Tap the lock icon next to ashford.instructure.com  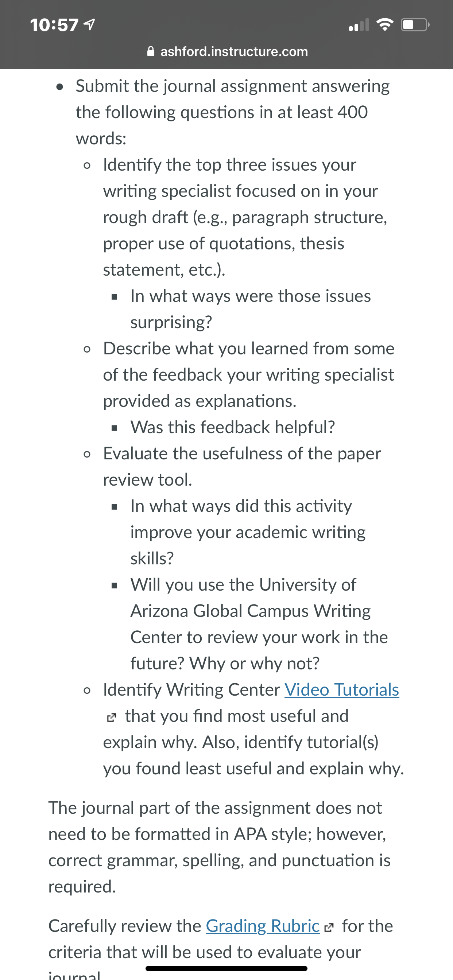(x=151, y=51)
